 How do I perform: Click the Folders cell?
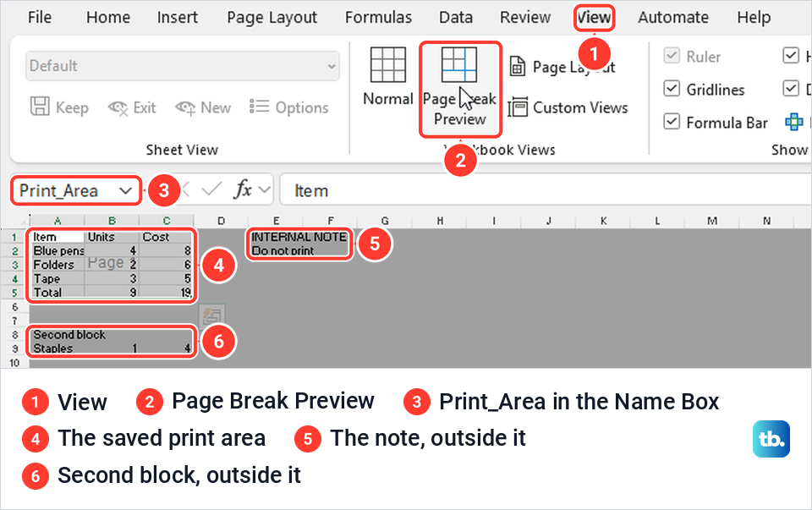click(58, 265)
